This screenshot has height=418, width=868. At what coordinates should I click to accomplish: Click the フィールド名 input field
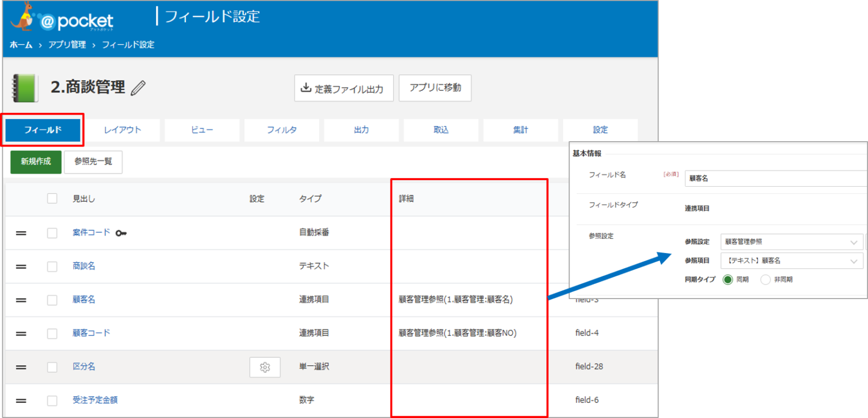[776, 179]
